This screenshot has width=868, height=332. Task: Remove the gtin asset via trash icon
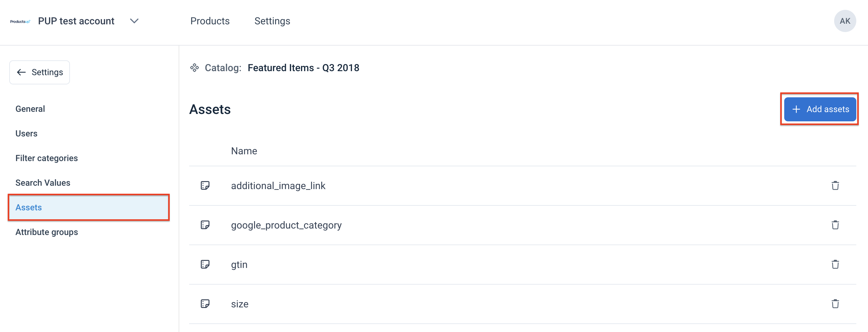(835, 264)
